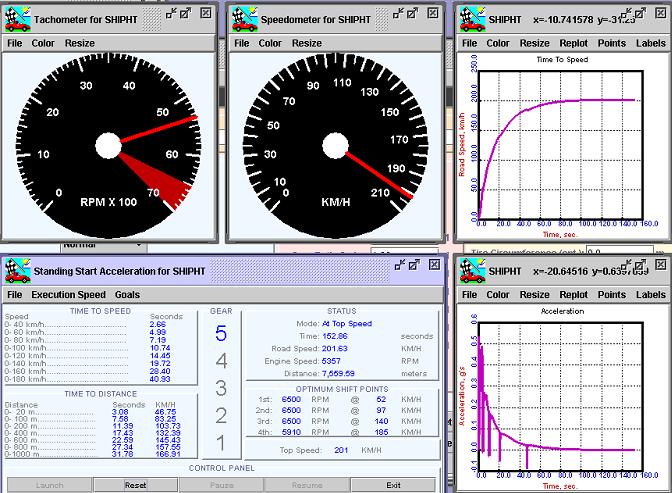Open Color menu in Acceleration graph window
This screenshot has height=493, width=672.
pos(498,295)
